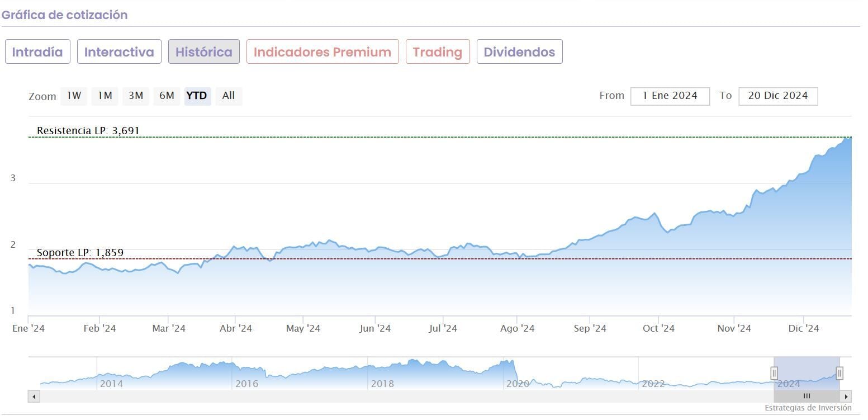Show the Dividendos tab
The height and width of the screenshot is (420, 868).
click(519, 52)
